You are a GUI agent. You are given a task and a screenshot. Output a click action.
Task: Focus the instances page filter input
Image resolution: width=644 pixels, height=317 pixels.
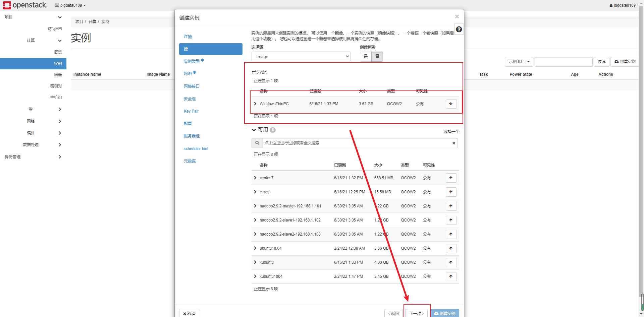click(x=563, y=62)
